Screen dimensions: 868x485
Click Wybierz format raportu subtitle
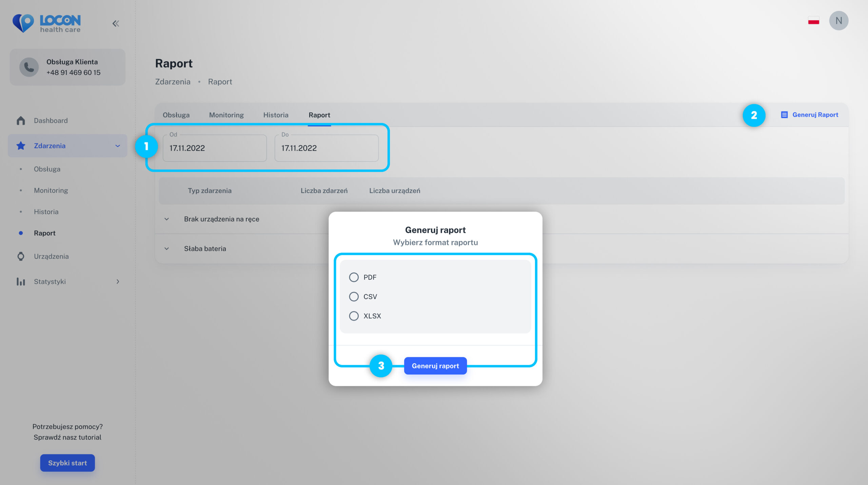(x=435, y=243)
